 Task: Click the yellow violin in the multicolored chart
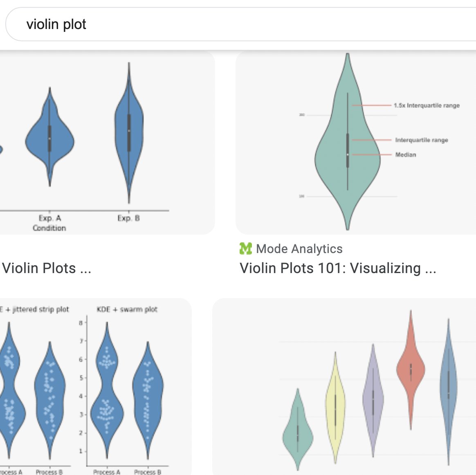tap(335, 409)
